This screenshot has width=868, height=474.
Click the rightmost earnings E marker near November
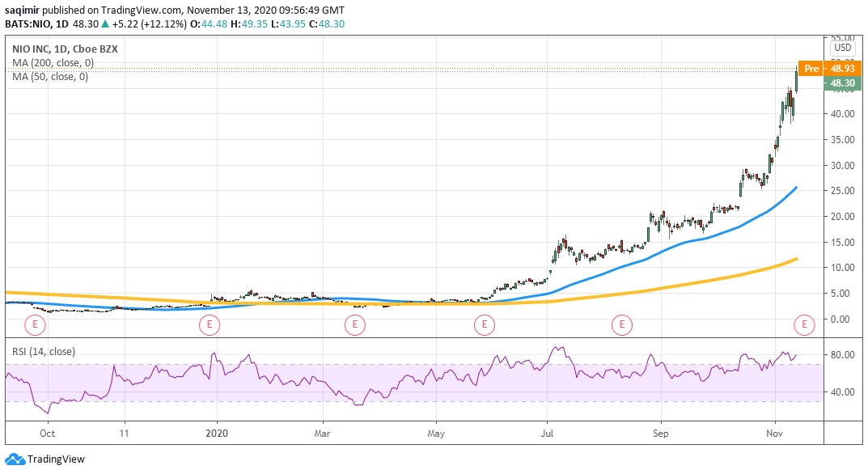coord(804,324)
